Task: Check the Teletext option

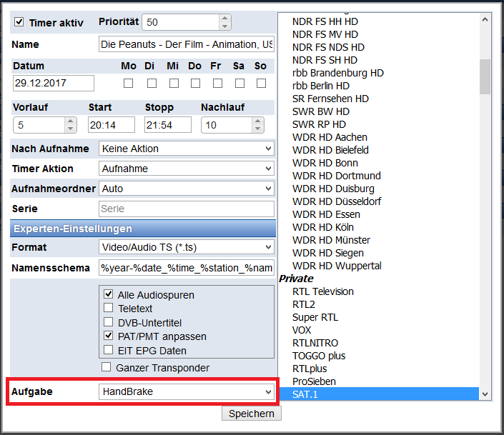Action: 109,308
